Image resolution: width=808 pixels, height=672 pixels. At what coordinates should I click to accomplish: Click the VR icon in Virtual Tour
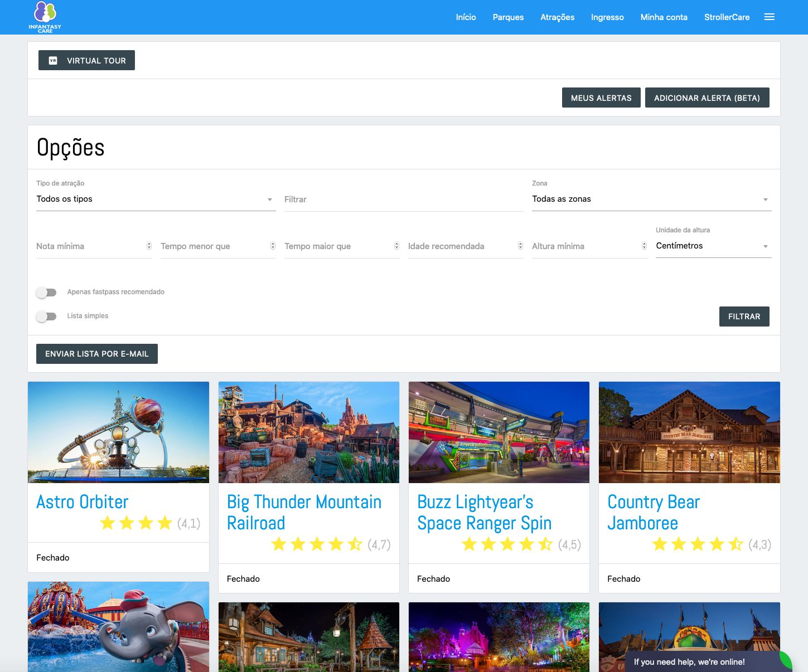tap(53, 61)
